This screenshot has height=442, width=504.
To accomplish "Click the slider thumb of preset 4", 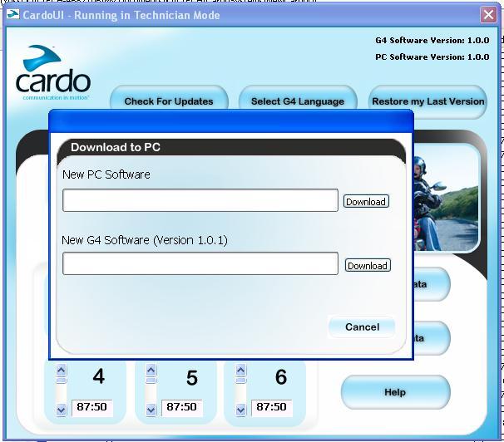I will pos(61,381).
